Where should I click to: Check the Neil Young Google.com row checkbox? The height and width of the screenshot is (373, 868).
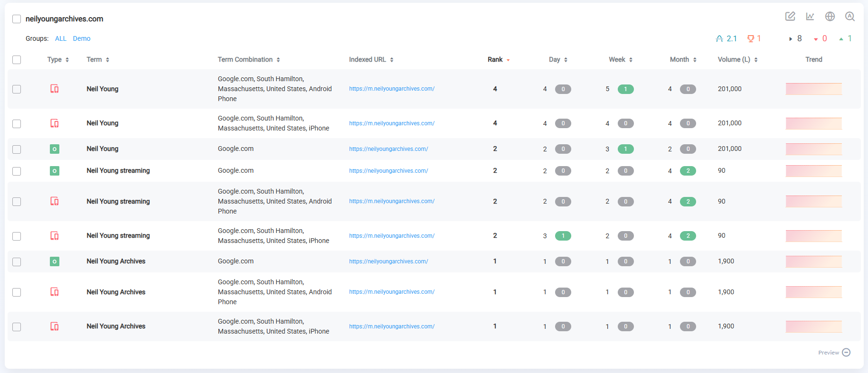[x=17, y=149]
